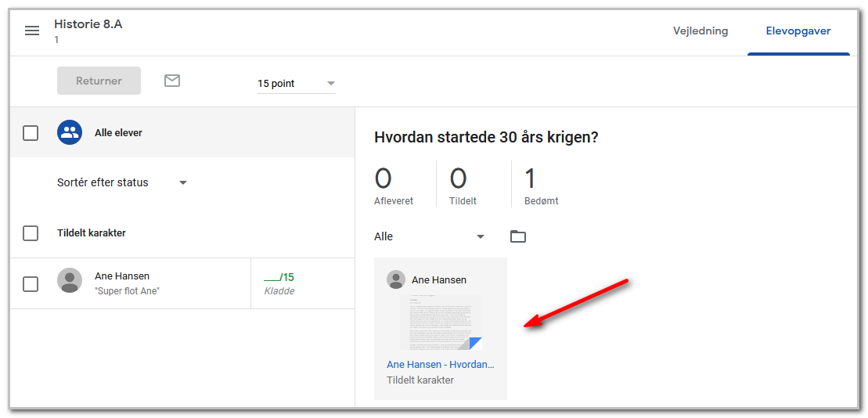Screen dimensions: 868x418
Task: Click the grade field ___/15
Action: point(279,277)
